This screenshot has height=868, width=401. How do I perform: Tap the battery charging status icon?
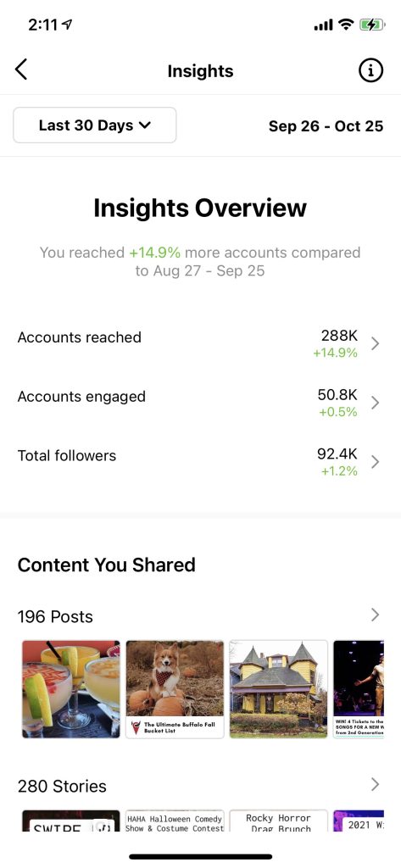coord(371,25)
